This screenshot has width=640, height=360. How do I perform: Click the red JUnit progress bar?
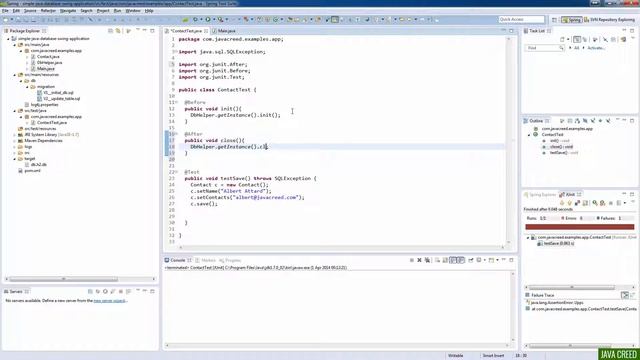pos(580,227)
